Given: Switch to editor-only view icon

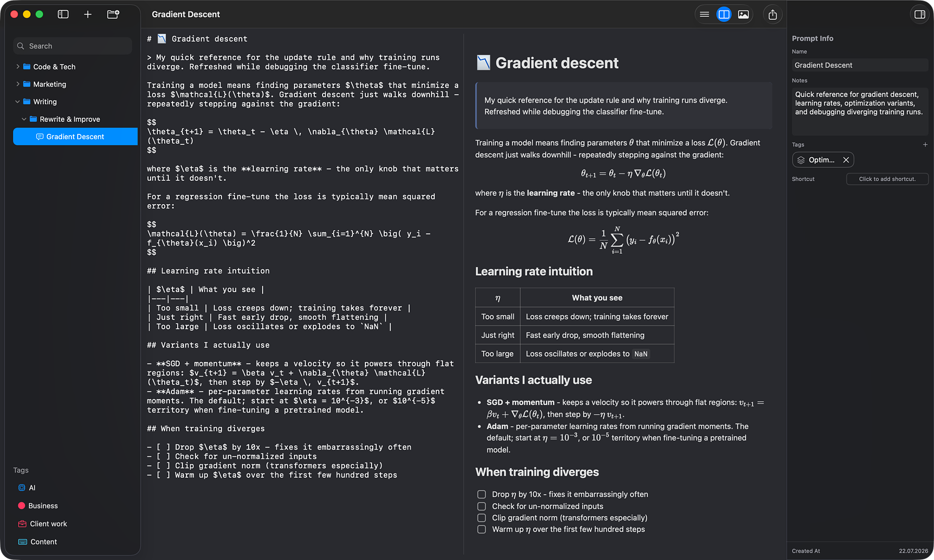Looking at the screenshot, I should pyautogui.click(x=704, y=15).
